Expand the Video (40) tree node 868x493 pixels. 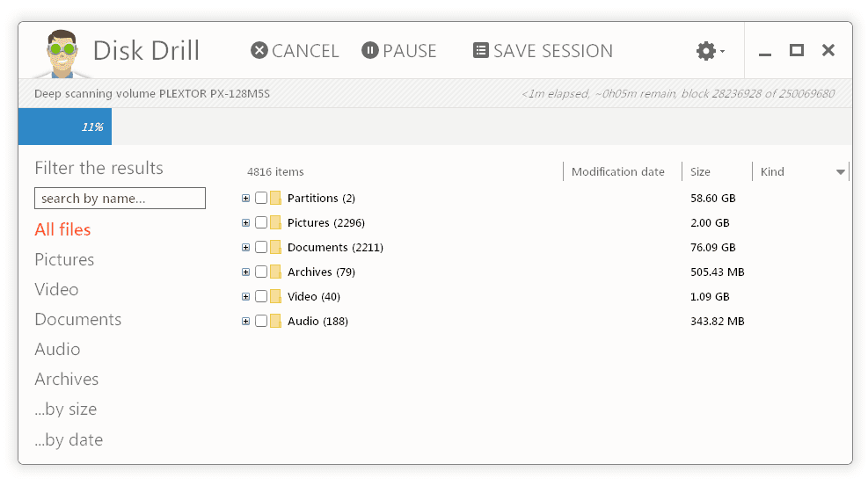[x=245, y=296]
